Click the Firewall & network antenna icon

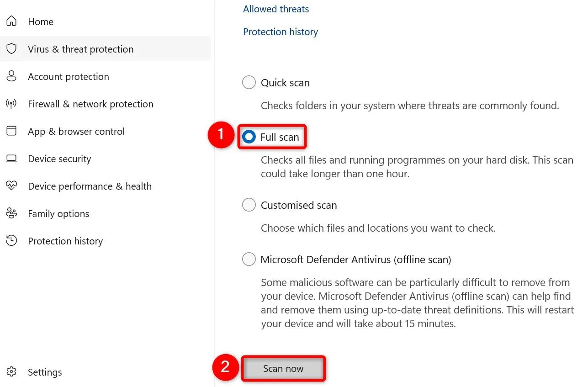pyautogui.click(x=11, y=104)
